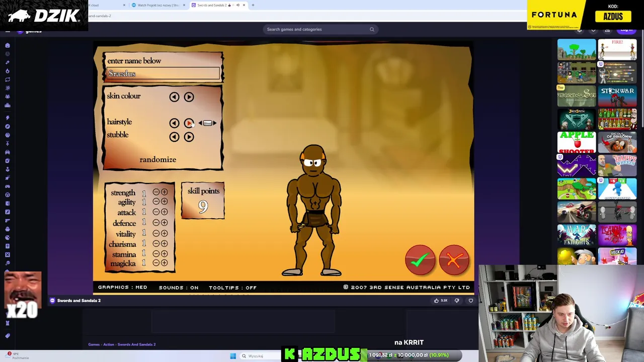644x362 pixels.
Task: Click the randomize button
Action: click(158, 159)
